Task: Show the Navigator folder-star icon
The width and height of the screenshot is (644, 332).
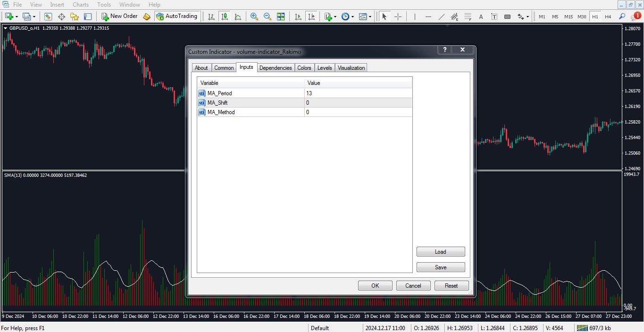Action: [x=75, y=17]
